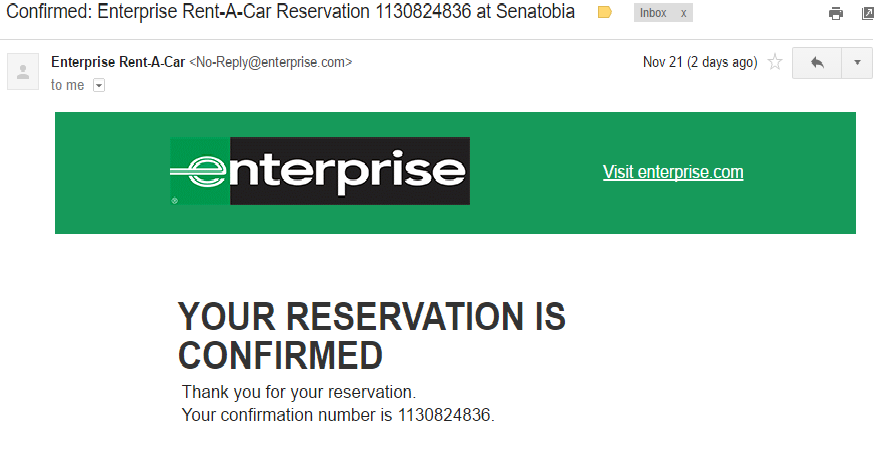The width and height of the screenshot is (896, 470).
Task: Open email in a new window
Action: pyautogui.click(x=867, y=13)
